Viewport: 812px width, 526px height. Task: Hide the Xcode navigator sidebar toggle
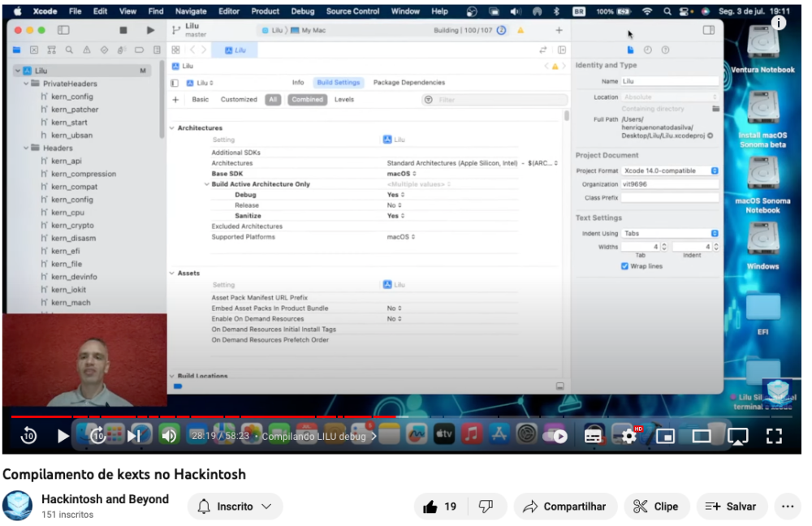63,31
